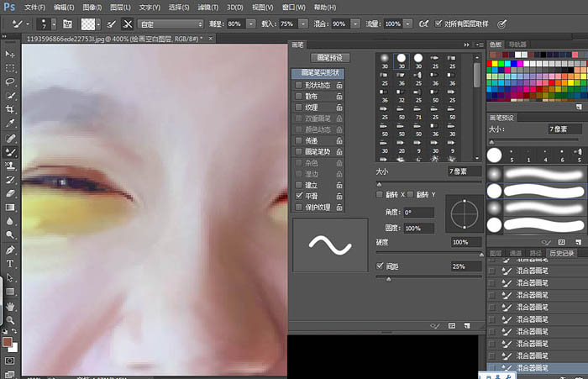
Task: Select the Pen tool
Action: (10, 250)
